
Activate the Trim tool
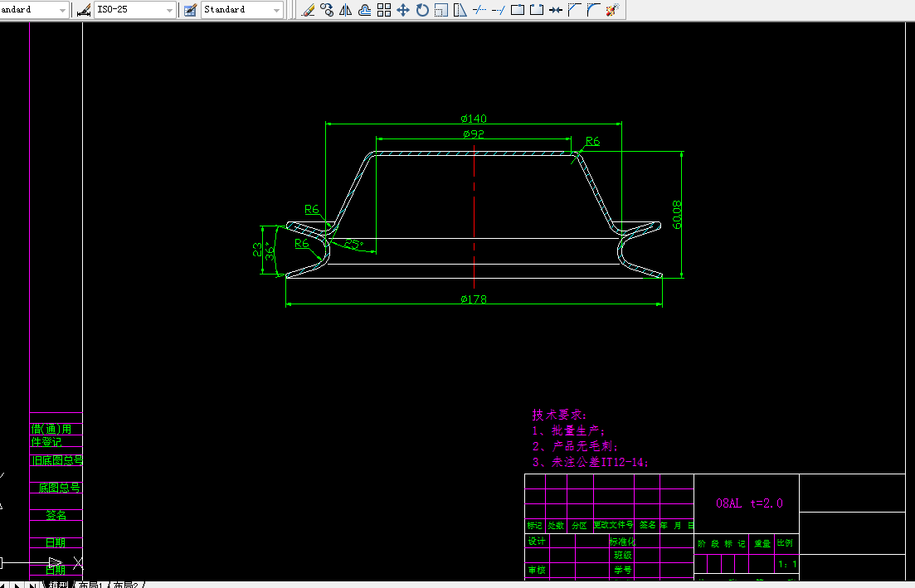[x=479, y=10]
